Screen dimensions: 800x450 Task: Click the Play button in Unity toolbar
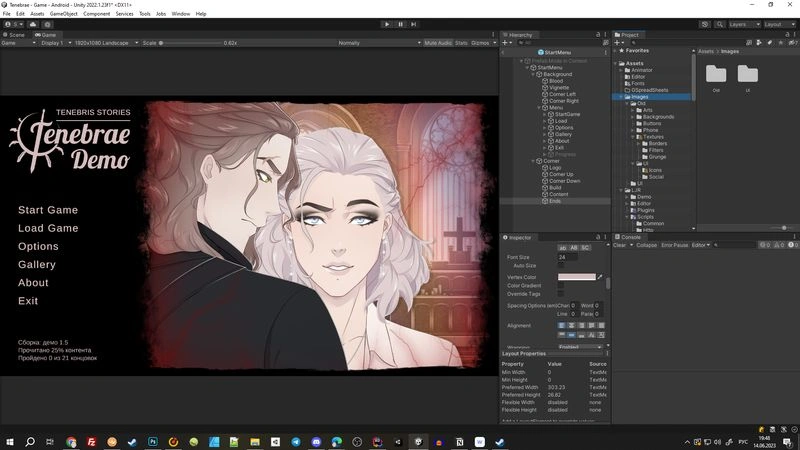point(387,24)
